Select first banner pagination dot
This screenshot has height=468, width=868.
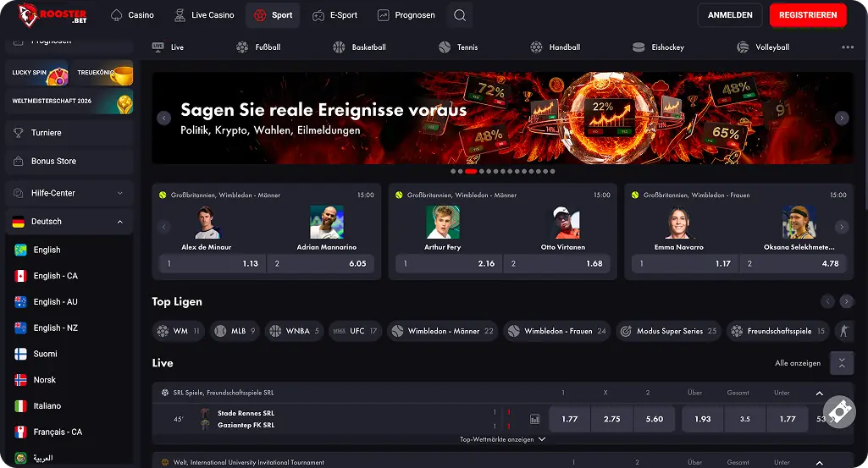tap(453, 172)
